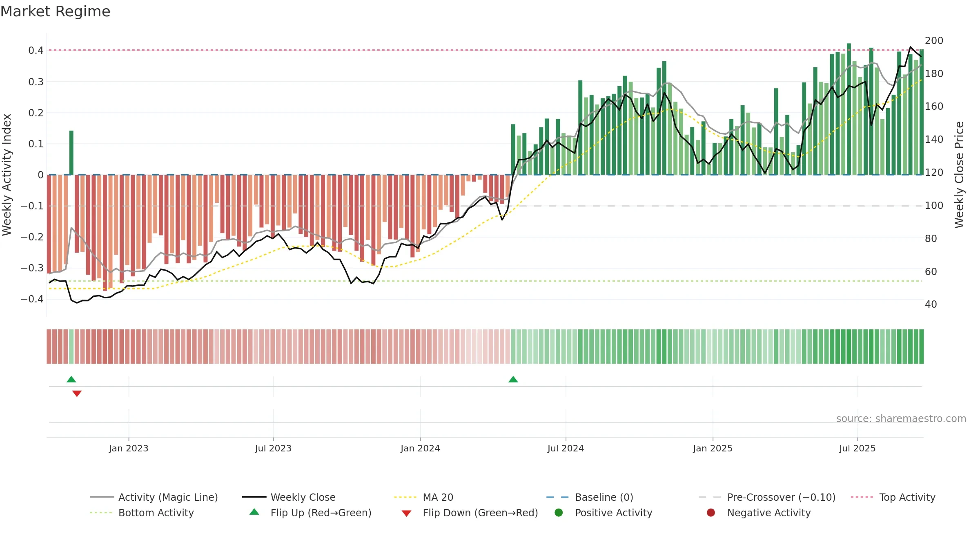Click the last green cell of the heat strip

pos(921,347)
